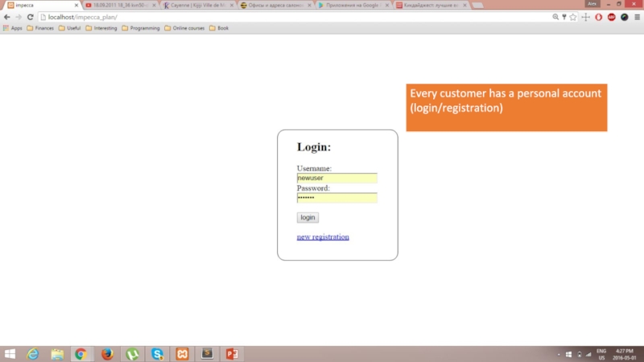The width and height of the screenshot is (644, 362).
Task: Launch Firefox from the taskbar
Action: (x=106, y=354)
